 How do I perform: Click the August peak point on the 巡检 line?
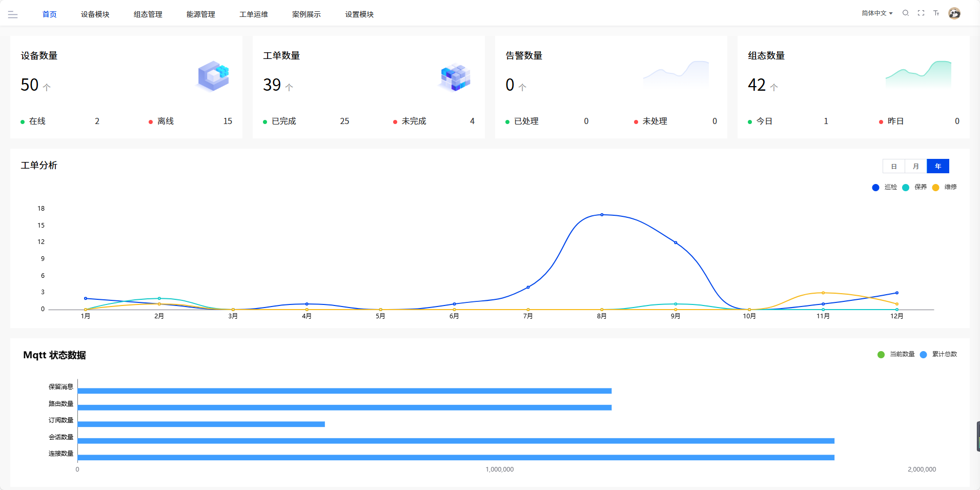pos(602,215)
